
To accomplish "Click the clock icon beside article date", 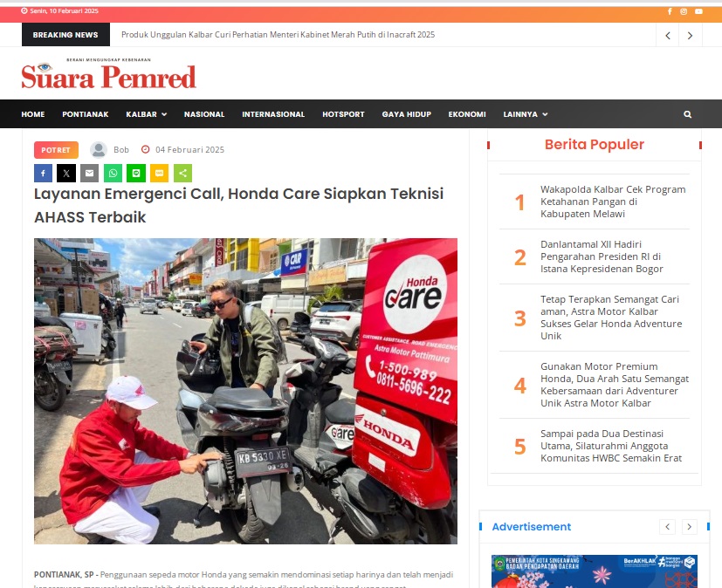I will coord(146,149).
